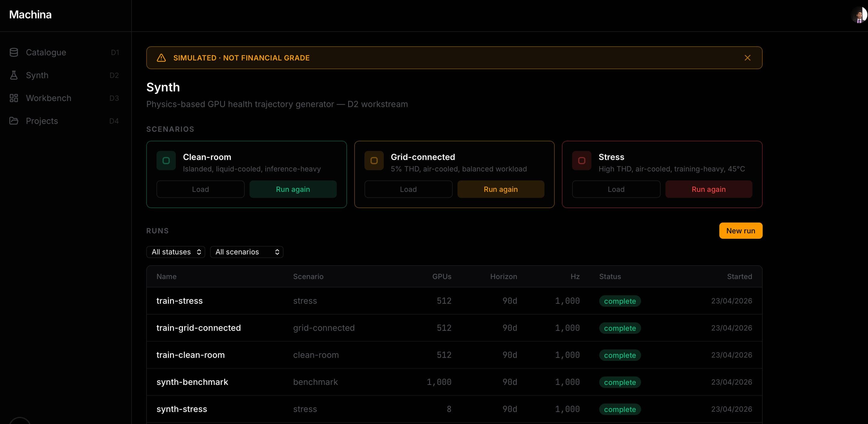Click the grid-connected scenario cell

pos(324,328)
